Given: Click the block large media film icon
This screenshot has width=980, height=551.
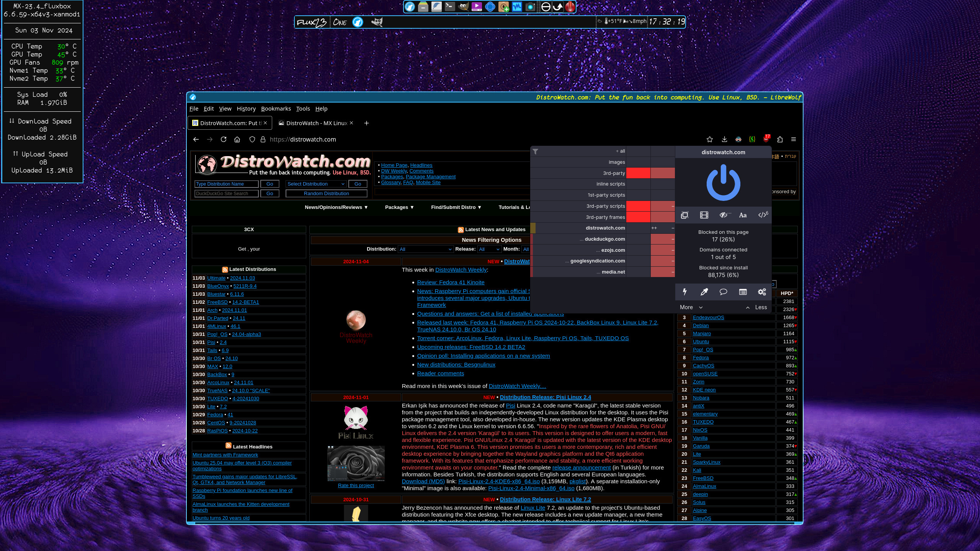Looking at the screenshot, I should [x=704, y=215].
